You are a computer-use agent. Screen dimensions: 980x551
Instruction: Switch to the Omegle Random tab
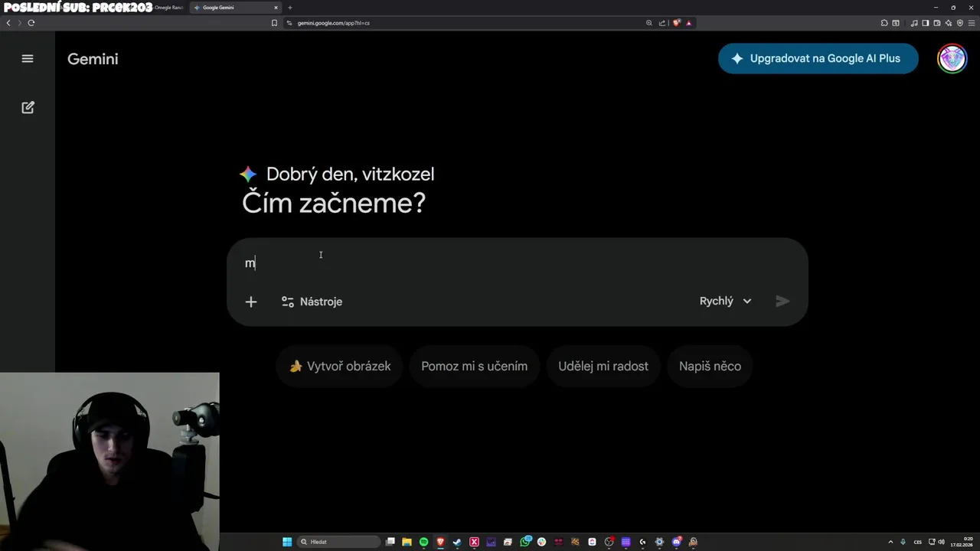[x=169, y=8]
